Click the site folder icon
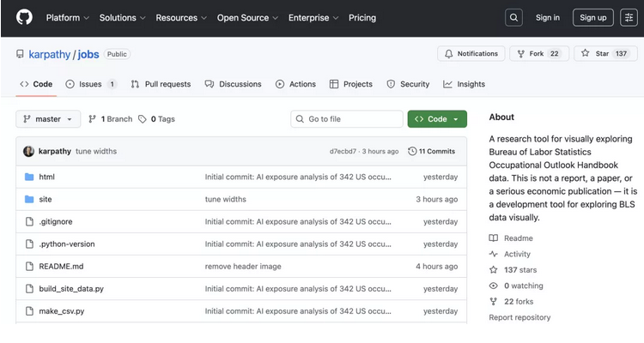 point(29,199)
